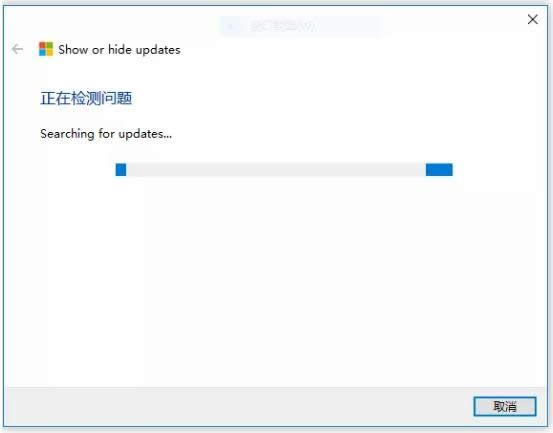
Task: Click the right blue progress bar block
Action: [x=439, y=170]
